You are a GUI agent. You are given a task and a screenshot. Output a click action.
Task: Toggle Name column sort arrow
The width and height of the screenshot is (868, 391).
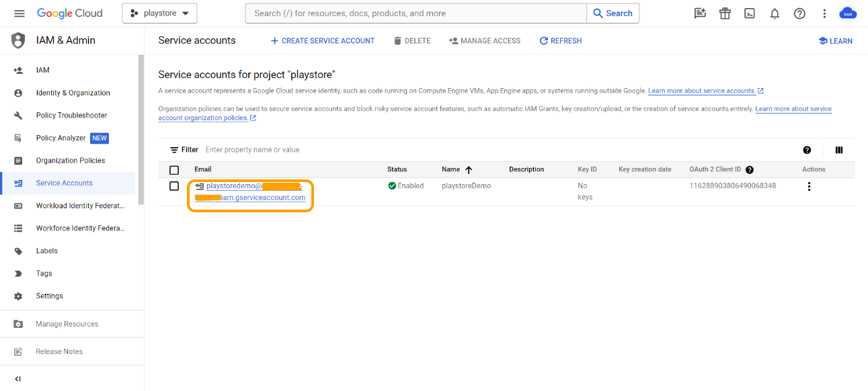tap(469, 170)
